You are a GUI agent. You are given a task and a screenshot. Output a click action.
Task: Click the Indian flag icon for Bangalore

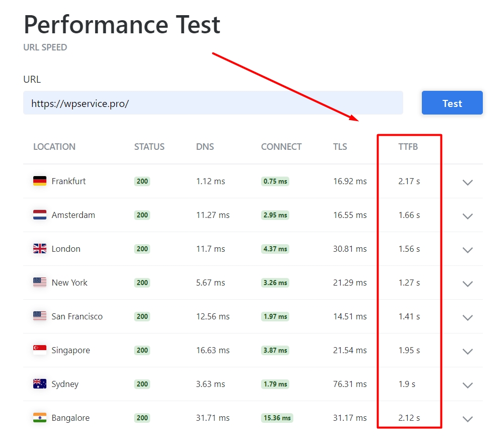[39, 417]
